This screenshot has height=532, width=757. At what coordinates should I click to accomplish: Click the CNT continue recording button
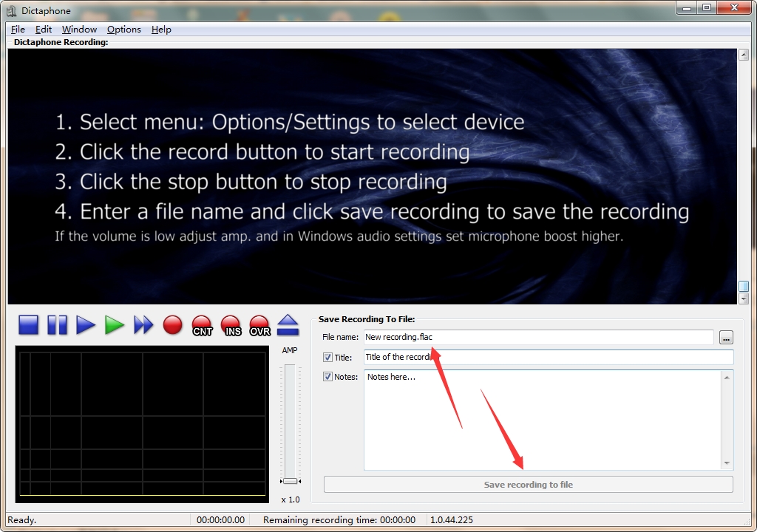pos(202,325)
